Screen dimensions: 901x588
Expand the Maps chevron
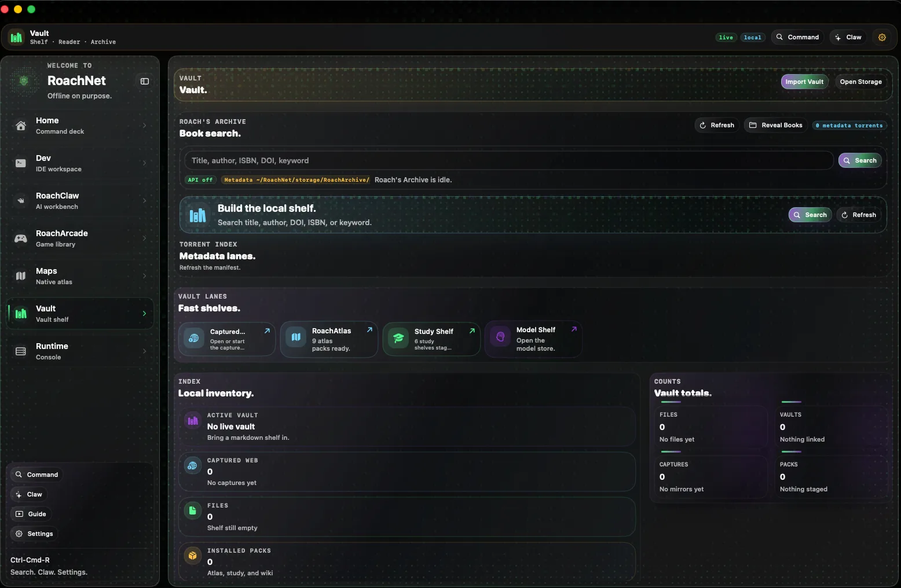pos(144,276)
